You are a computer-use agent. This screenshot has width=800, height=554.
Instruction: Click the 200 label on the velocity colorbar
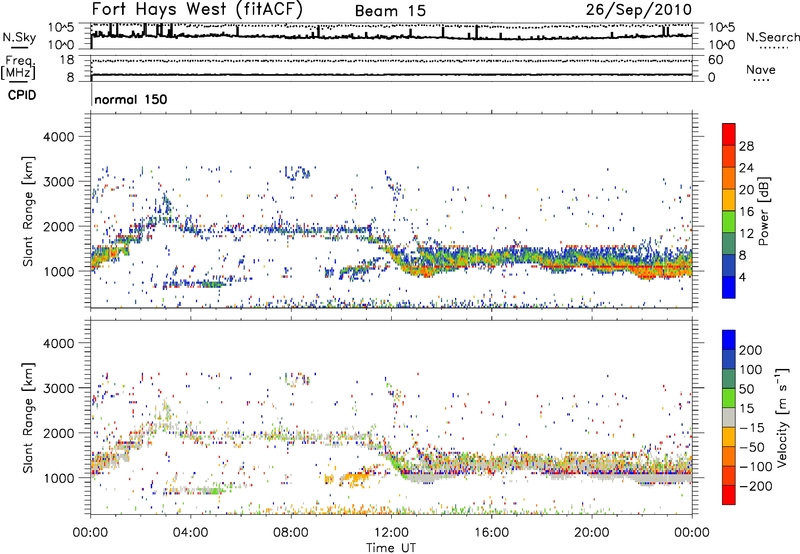(751, 350)
